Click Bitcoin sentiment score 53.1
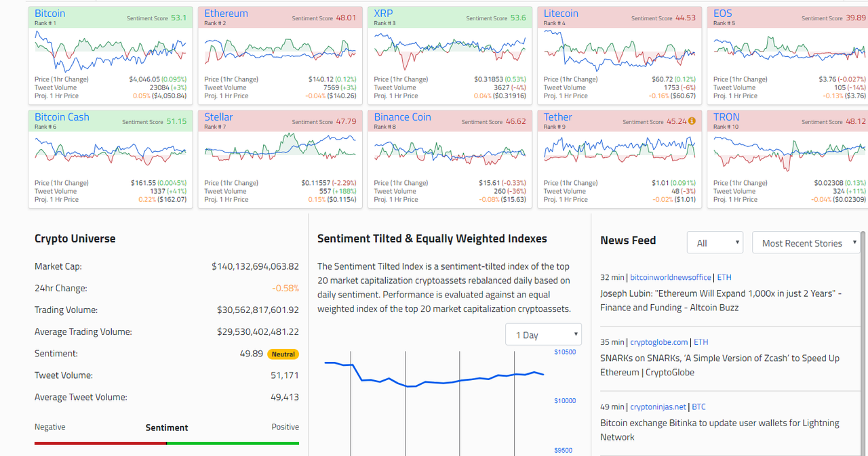 (x=178, y=18)
